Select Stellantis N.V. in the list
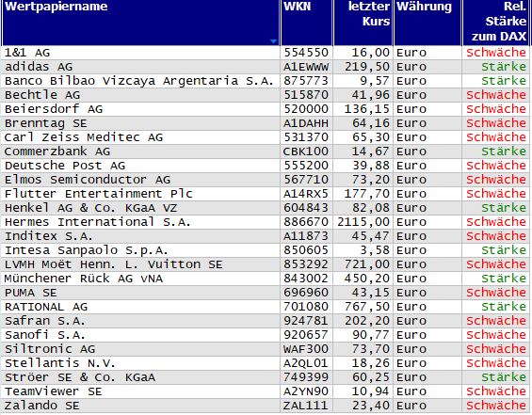532x415 pixels. pyautogui.click(x=60, y=363)
